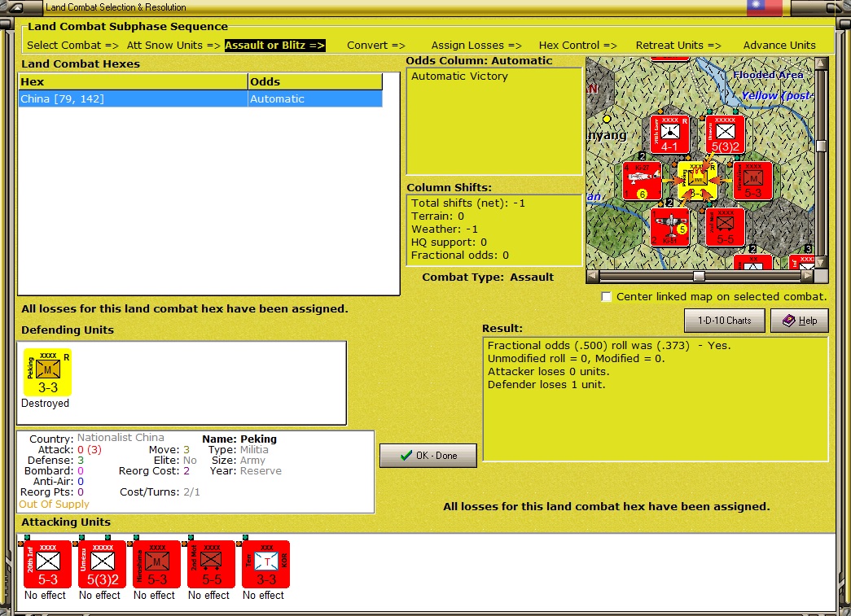Select the Umezu 5(3)2 attacking unit
The height and width of the screenshot is (616, 851).
[102, 564]
